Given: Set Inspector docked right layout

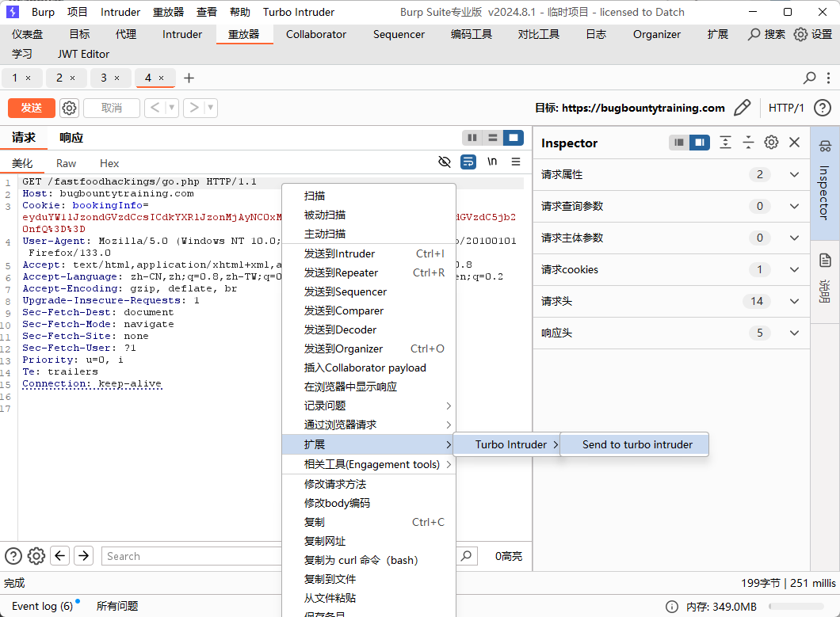Looking at the screenshot, I should 700,143.
